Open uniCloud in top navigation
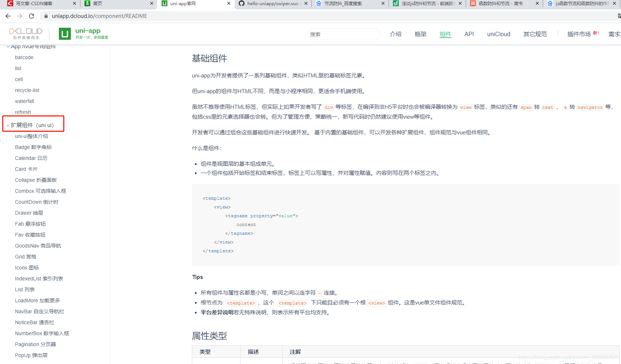This screenshot has height=364, width=621. [x=499, y=34]
